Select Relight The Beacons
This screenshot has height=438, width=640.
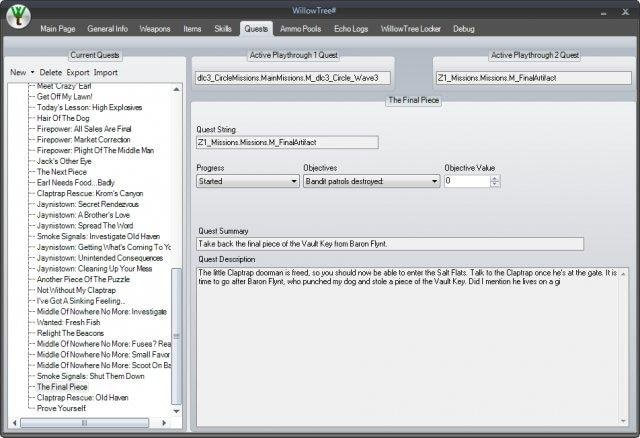(x=70, y=333)
